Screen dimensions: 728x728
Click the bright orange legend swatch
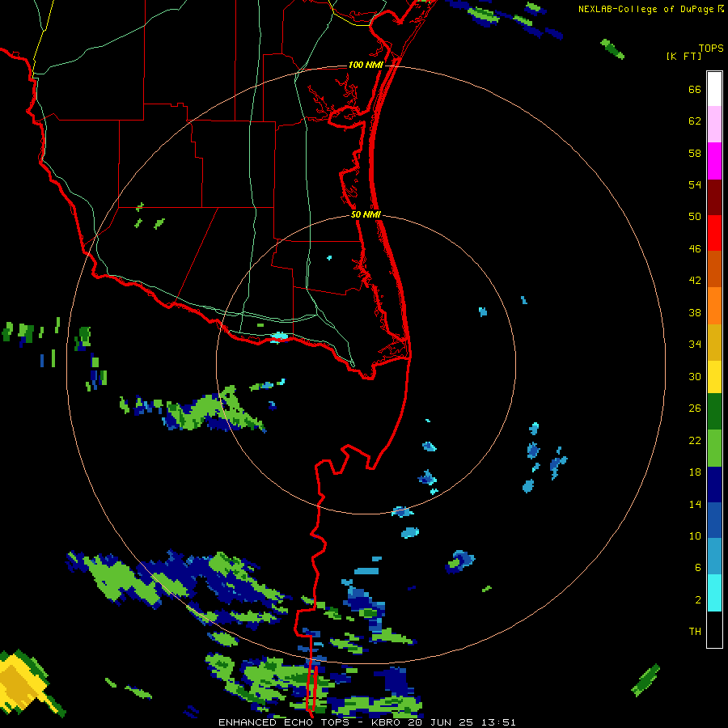(x=714, y=305)
